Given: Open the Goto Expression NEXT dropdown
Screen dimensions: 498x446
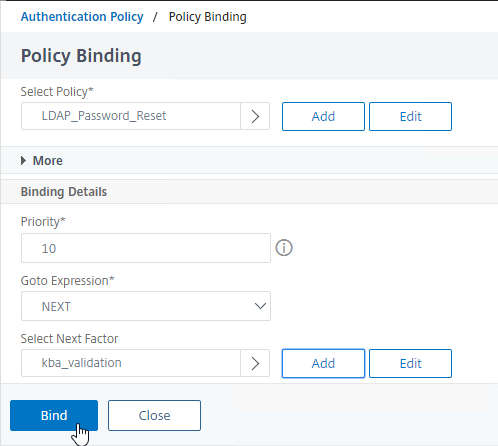Looking at the screenshot, I should pos(146,306).
